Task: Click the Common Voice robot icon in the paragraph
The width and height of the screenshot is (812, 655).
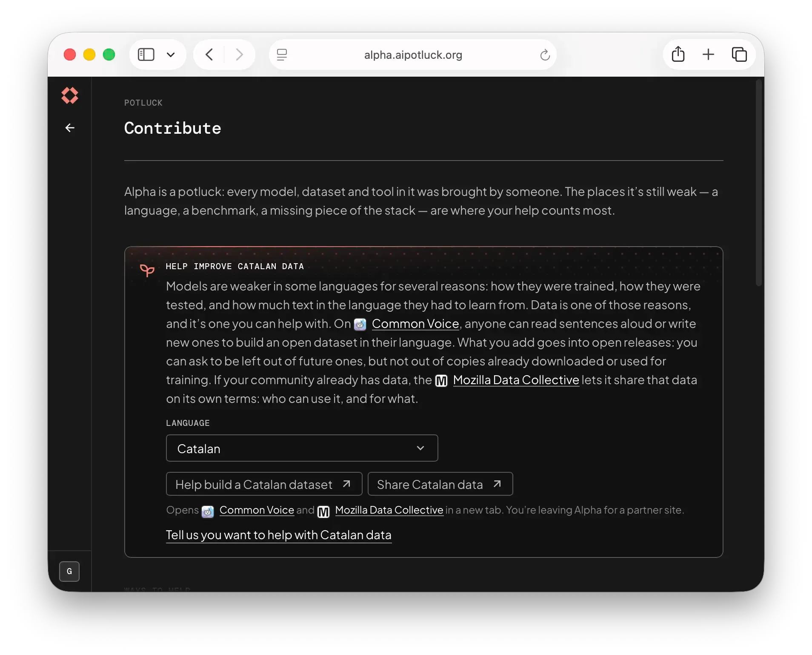Action: (x=360, y=325)
